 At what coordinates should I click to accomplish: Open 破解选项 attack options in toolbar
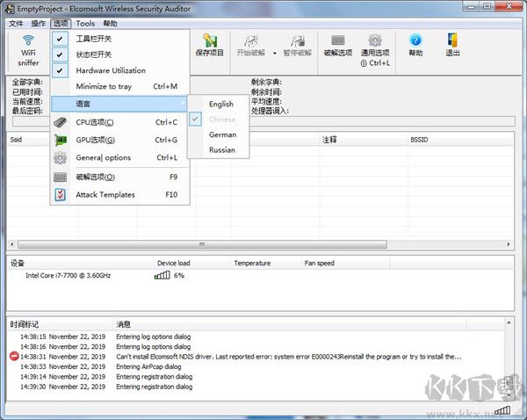coord(338,46)
